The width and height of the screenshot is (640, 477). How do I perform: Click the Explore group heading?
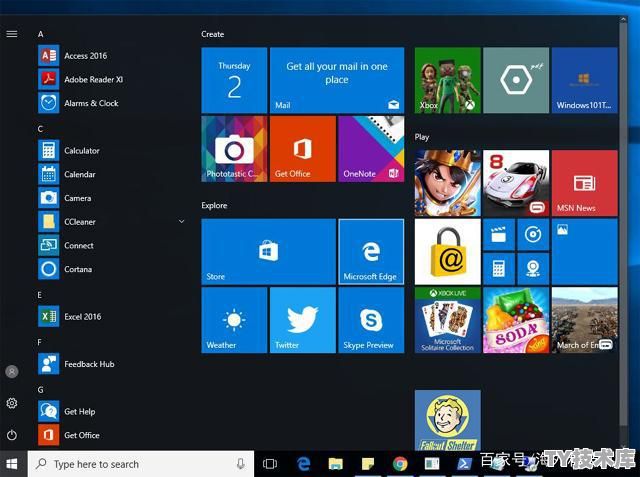pos(214,206)
